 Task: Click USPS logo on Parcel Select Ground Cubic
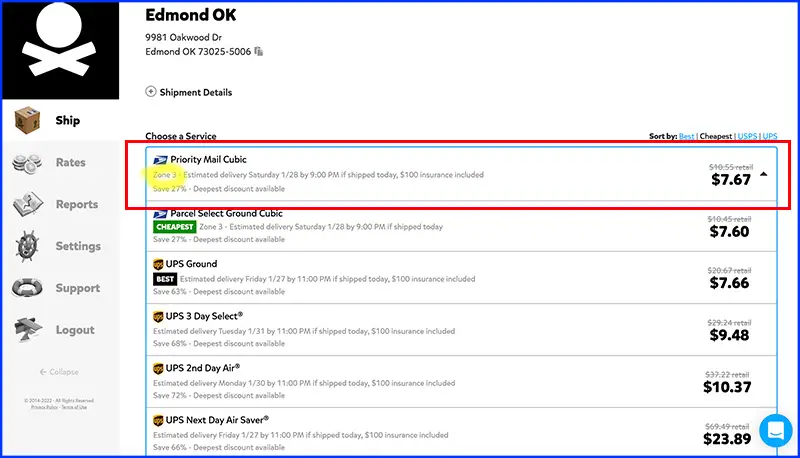point(160,214)
